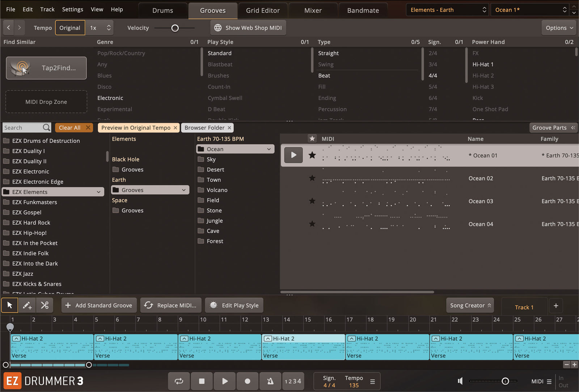This screenshot has width=579, height=392.
Task: Adjust the master volume slider
Action: coord(505,381)
